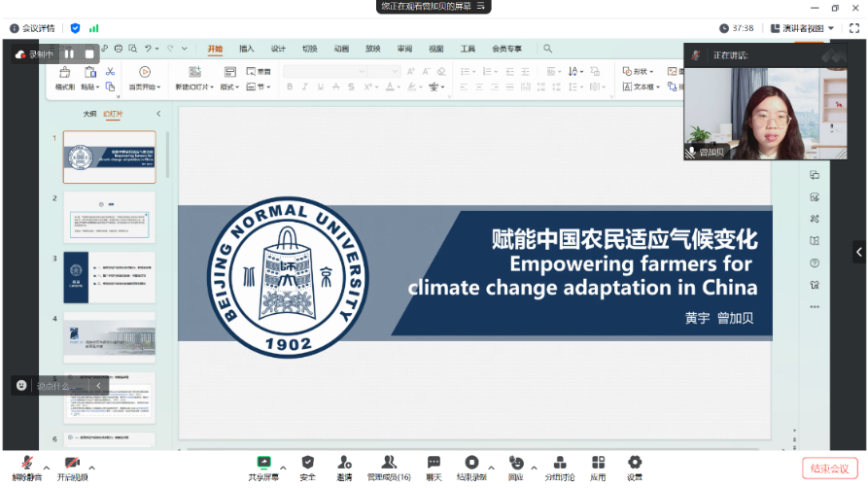Click the ribbon search magnifier

tap(547, 49)
